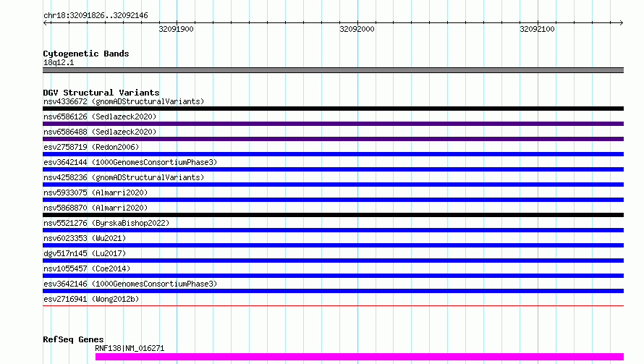
Task: Click the esv3642146 (1000GenomesConsortiumPhase3) label
Action: pos(130,284)
